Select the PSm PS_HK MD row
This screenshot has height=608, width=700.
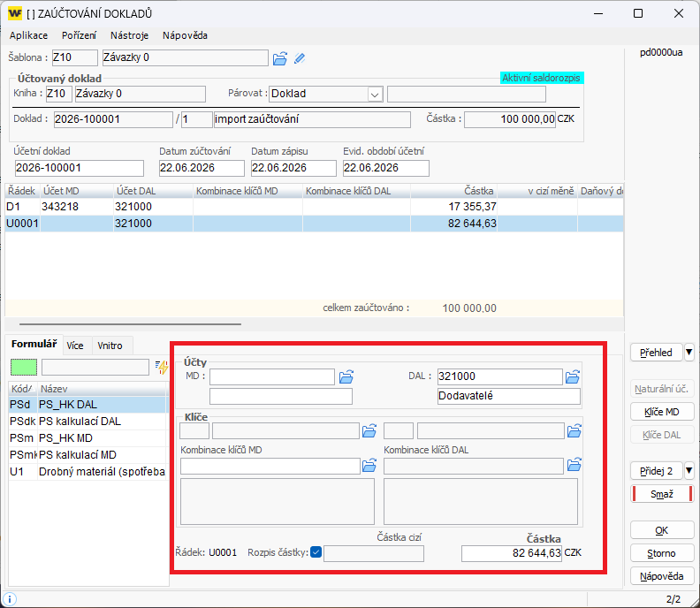[x=87, y=438]
